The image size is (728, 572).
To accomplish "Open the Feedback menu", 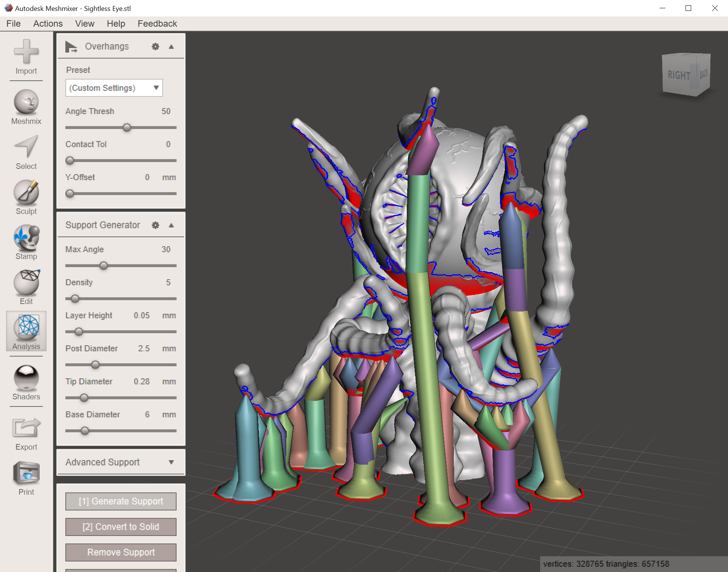I will click(157, 24).
